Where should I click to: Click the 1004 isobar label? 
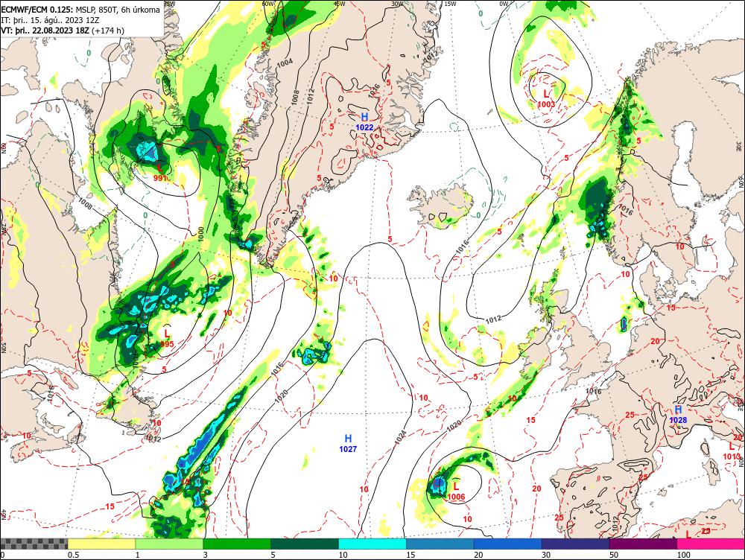[285, 65]
